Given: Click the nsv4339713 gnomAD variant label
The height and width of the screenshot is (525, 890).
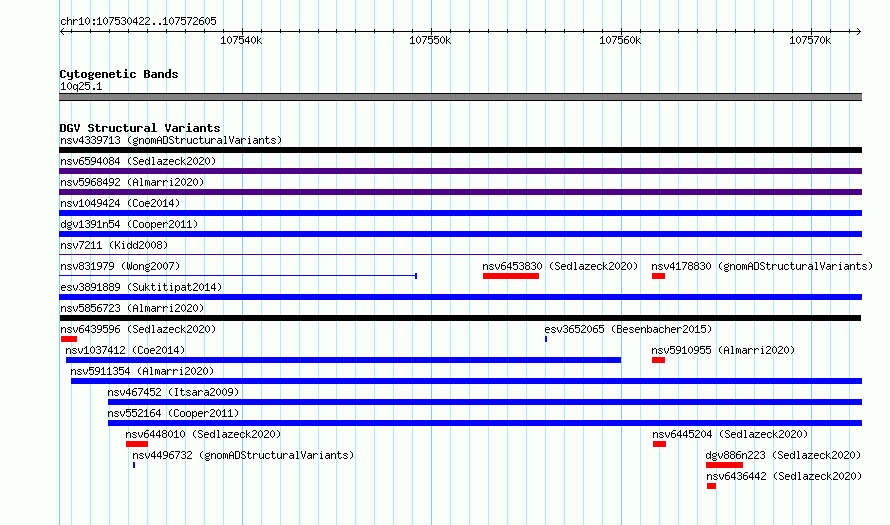Looking at the screenshot, I should coord(171,140).
